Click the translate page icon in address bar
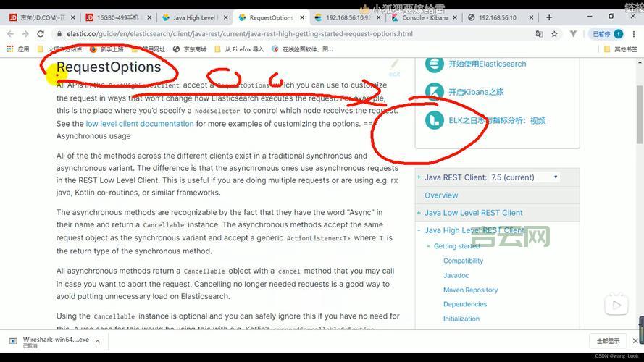Screen dimensions: 644x362 [538, 33]
